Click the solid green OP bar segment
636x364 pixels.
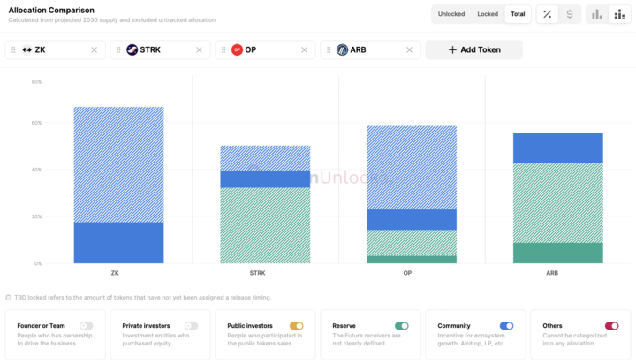(x=412, y=260)
